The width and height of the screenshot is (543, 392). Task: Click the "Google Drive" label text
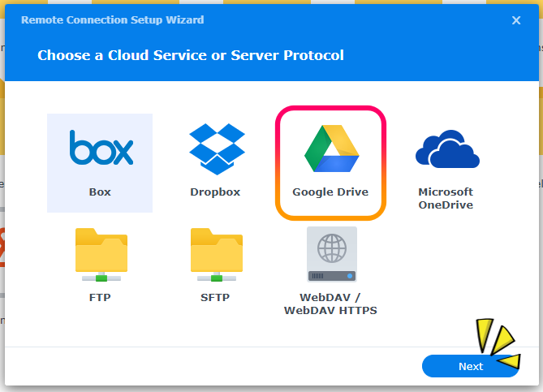330,192
